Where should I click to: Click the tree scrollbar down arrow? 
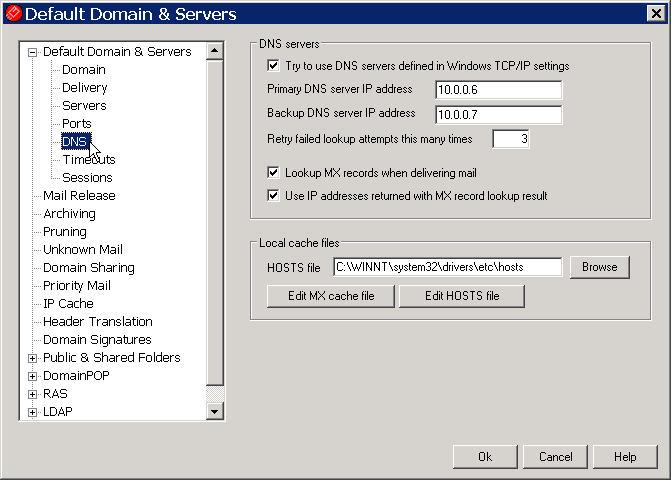[214, 411]
